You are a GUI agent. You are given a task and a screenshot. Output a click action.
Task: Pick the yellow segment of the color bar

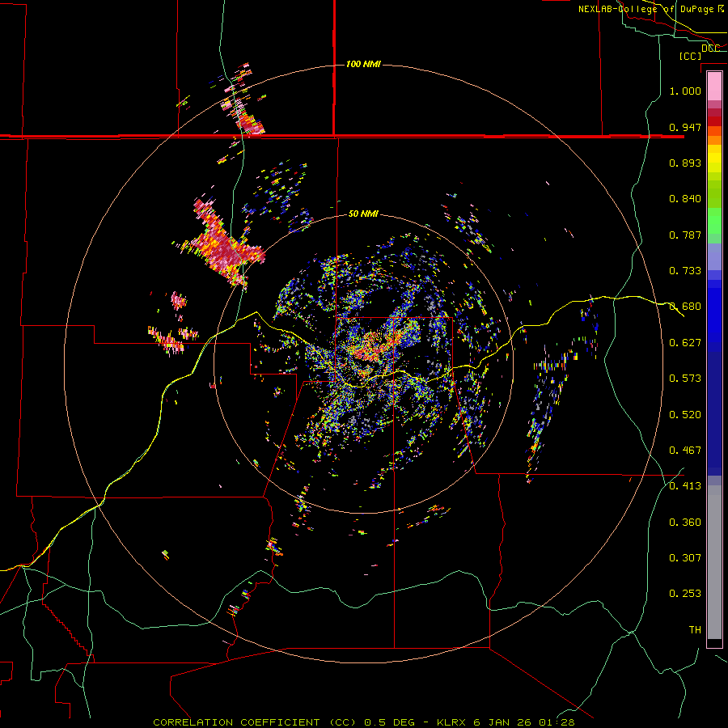click(x=714, y=159)
